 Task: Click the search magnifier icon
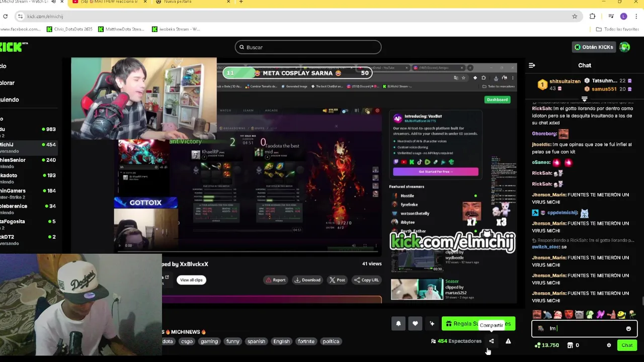tap(242, 47)
